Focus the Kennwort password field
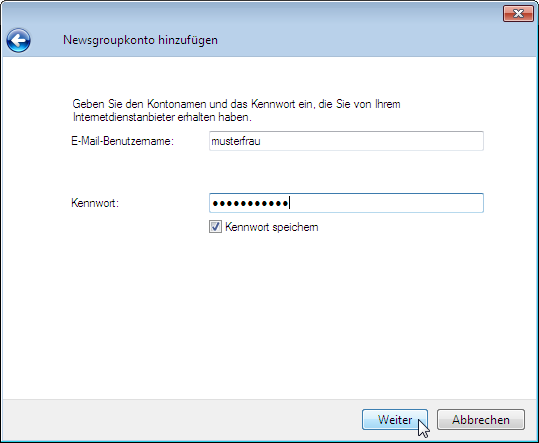This screenshot has height=443, width=539. [346, 203]
